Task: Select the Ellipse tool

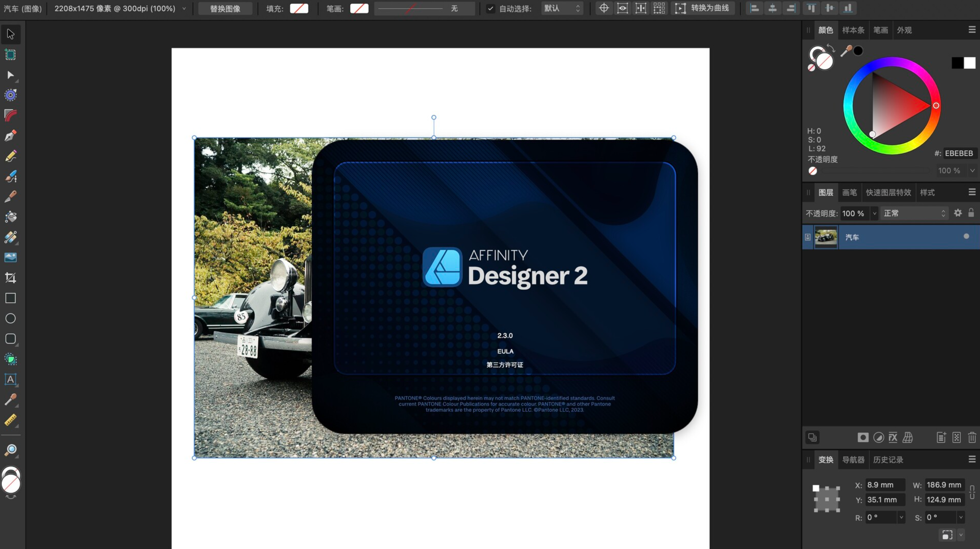Action: click(11, 319)
